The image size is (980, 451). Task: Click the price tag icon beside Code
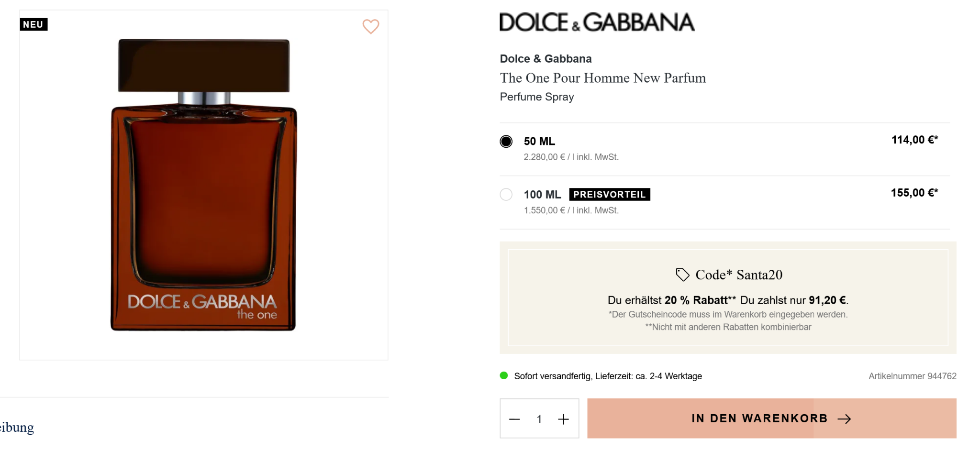point(682,275)
